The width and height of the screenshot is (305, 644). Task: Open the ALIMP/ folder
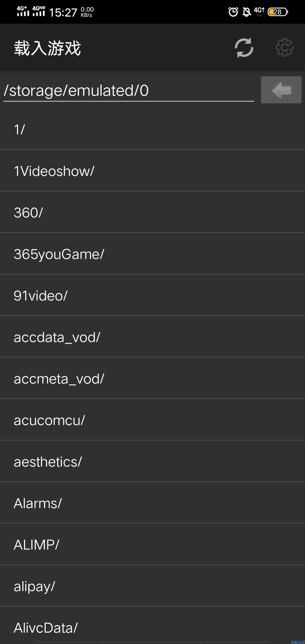click(152, 545)
